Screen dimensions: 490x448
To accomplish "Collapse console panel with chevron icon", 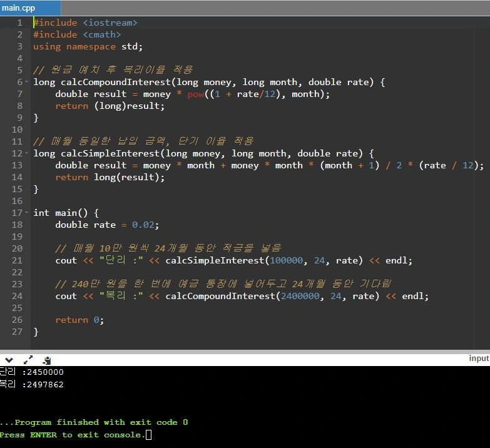I will tap(9, 360).
